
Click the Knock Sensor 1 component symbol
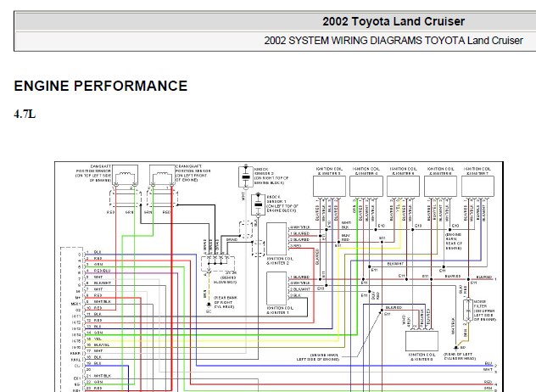pyautogui.click(x=258, y=204)
